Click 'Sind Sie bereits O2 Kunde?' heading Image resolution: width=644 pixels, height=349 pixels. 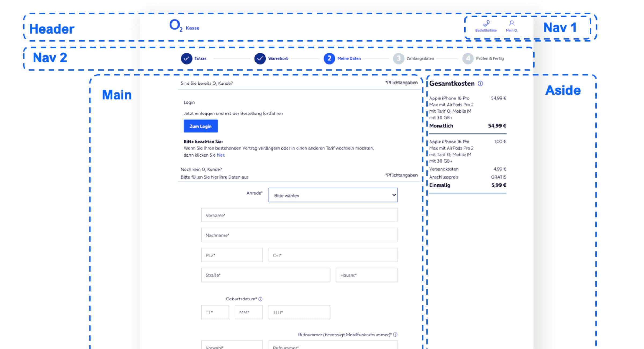tap(207, 83)
